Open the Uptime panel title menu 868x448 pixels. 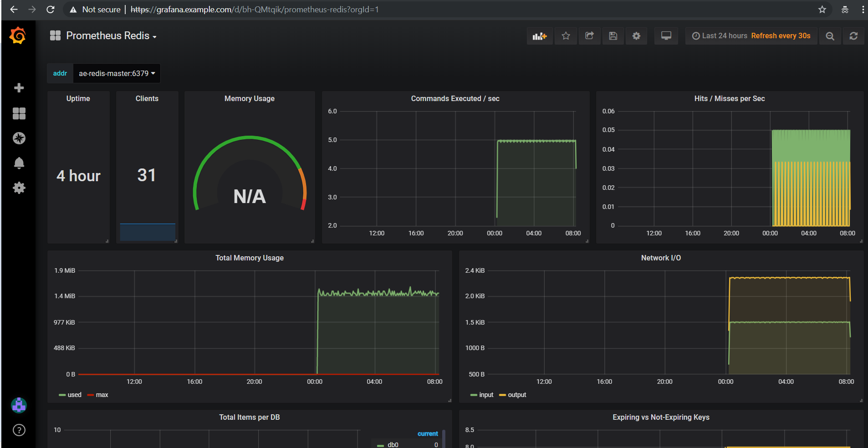point(78,98)
